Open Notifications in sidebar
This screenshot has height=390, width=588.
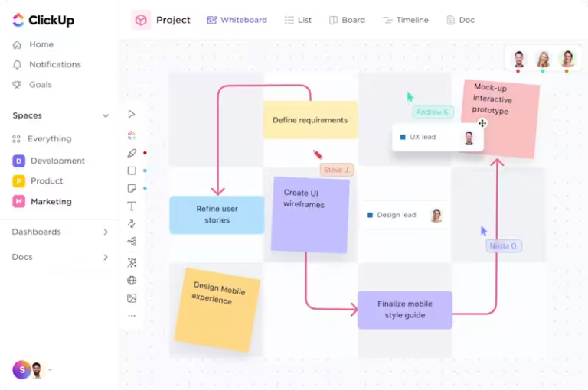(x=47, y=64)
